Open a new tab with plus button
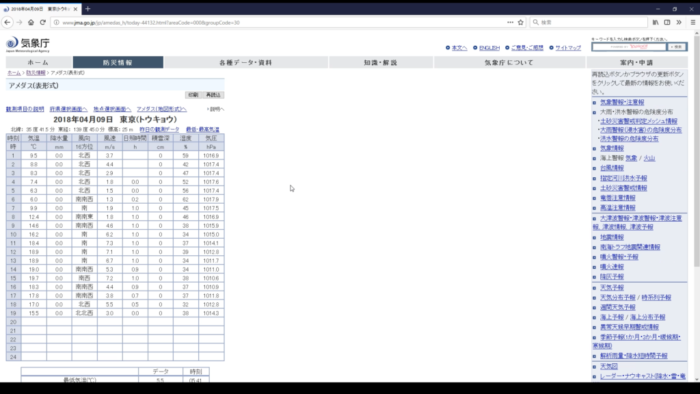 [88, 8]
